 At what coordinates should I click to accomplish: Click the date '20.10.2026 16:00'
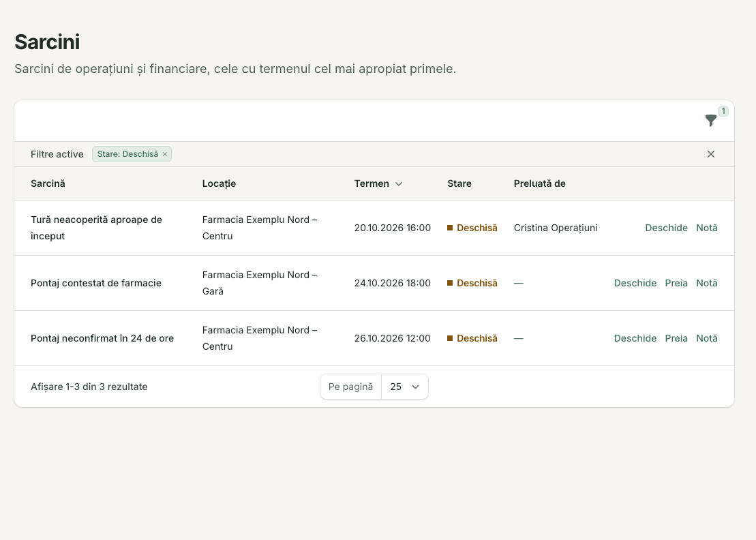pyautogui.click(x=393, y=228)
